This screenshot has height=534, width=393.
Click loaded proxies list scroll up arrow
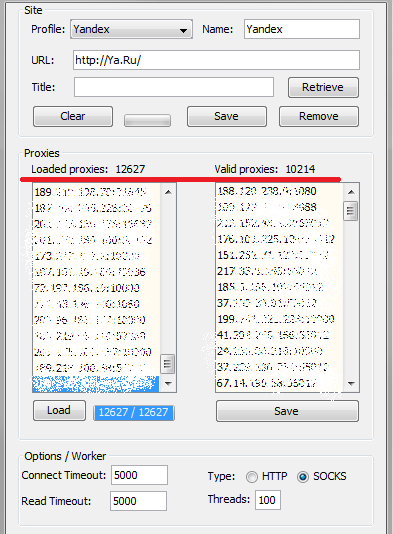tap(168, 192)
